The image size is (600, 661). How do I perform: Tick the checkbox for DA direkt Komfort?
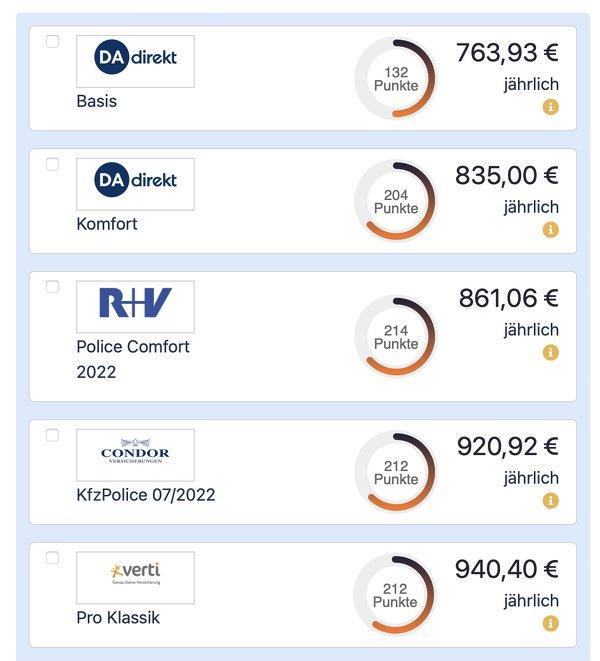coord(52,164)
